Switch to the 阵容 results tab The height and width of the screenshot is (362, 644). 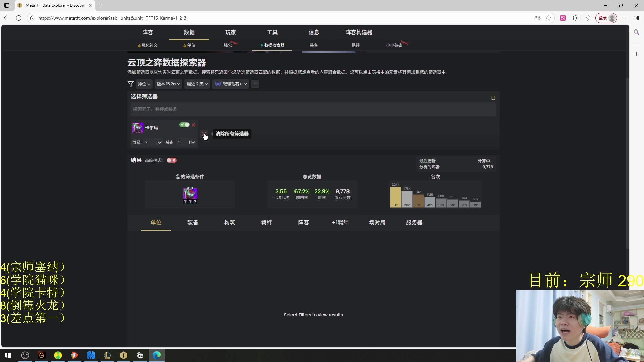pos(304,222)
